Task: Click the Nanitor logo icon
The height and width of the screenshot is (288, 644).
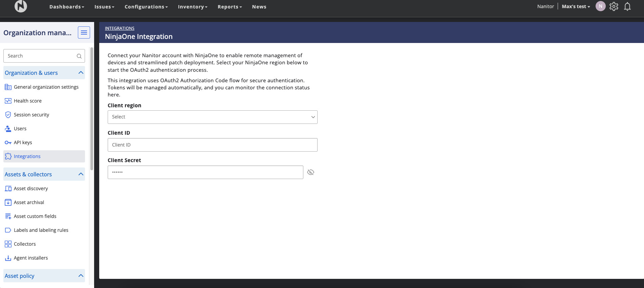Action: (21, 6)
